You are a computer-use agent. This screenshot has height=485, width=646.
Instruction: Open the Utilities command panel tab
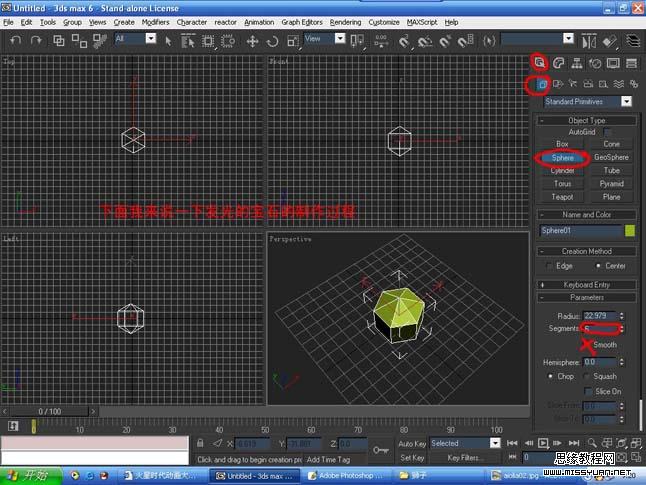631,63
